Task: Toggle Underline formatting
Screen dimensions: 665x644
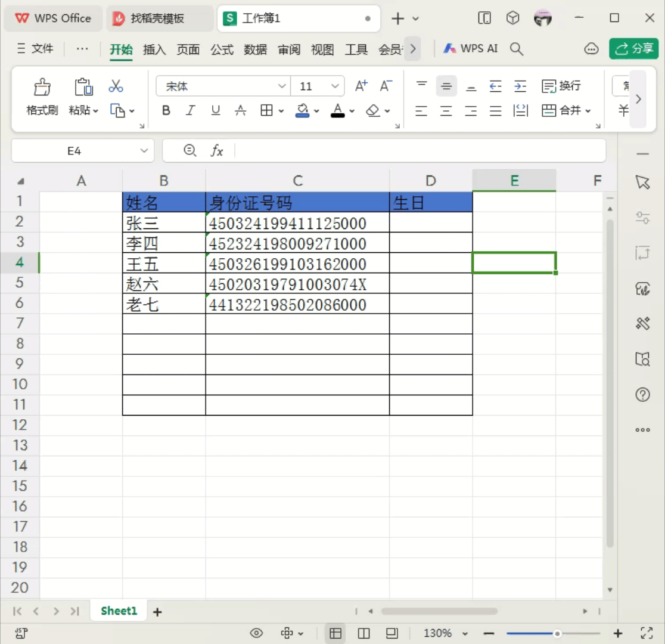Action: point(216,111)
